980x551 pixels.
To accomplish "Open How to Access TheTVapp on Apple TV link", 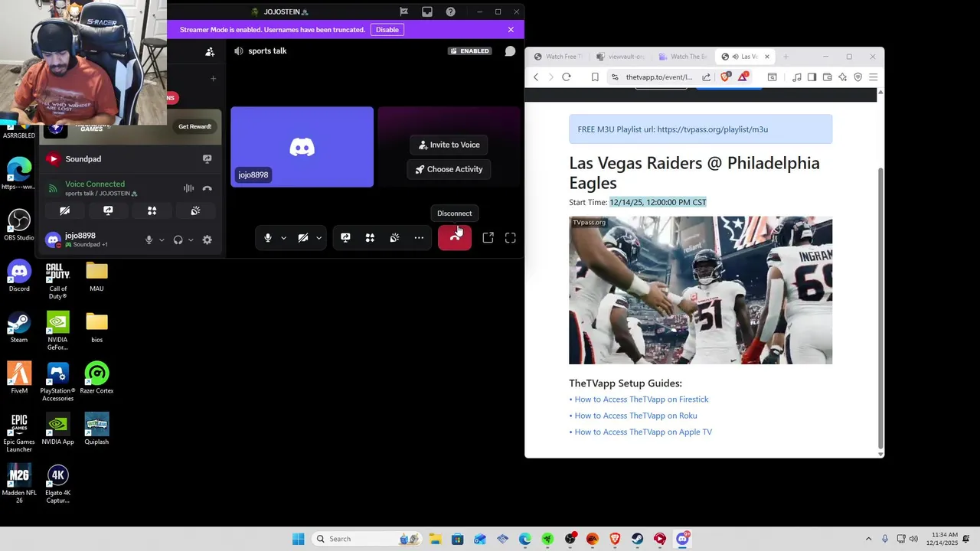I will [x=643, y=432].
